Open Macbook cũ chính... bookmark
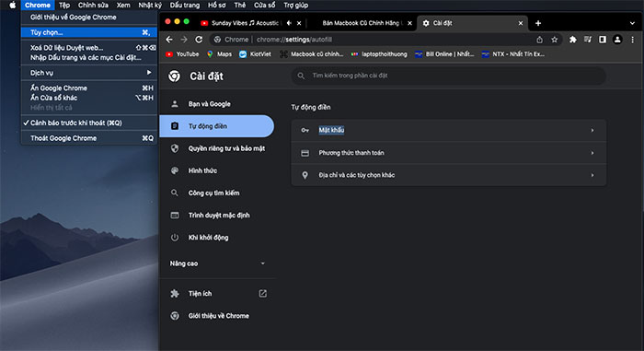This screenshot has width=644, height=351. coord(311,54)
